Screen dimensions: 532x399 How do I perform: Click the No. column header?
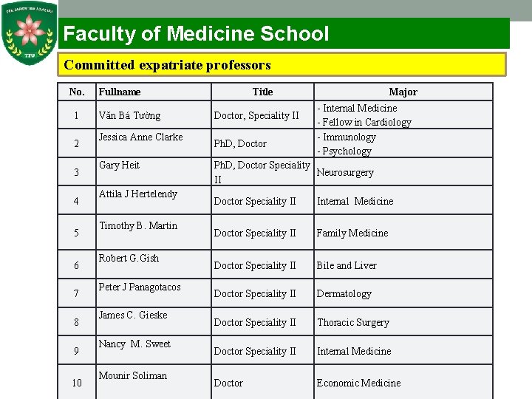[x=77, y=92]
